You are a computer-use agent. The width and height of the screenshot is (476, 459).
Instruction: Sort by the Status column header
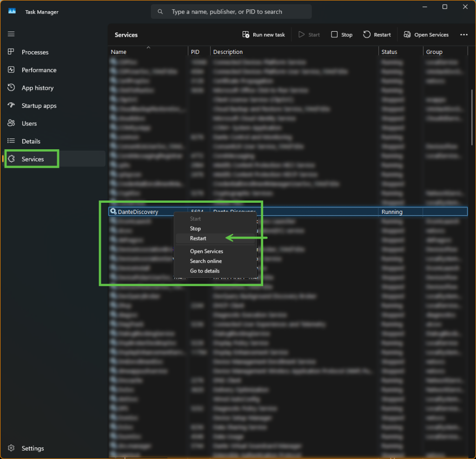389,52
